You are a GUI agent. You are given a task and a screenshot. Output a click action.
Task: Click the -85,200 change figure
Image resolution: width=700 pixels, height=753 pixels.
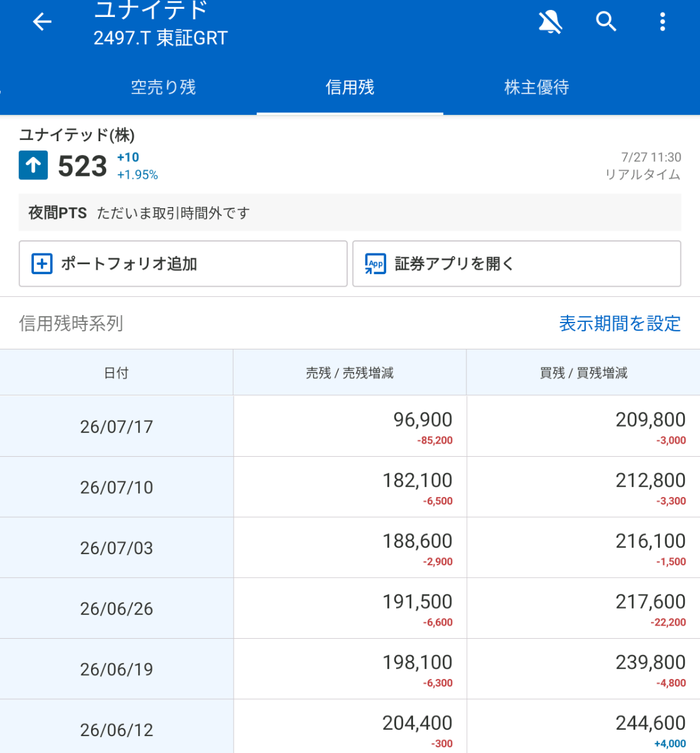pos(434,441)
